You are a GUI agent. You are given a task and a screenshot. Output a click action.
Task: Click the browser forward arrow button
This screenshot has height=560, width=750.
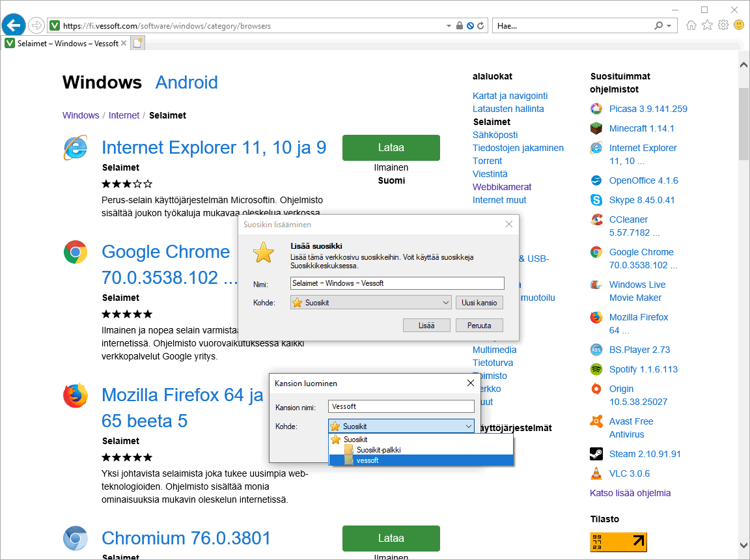[x=36, y=25]
